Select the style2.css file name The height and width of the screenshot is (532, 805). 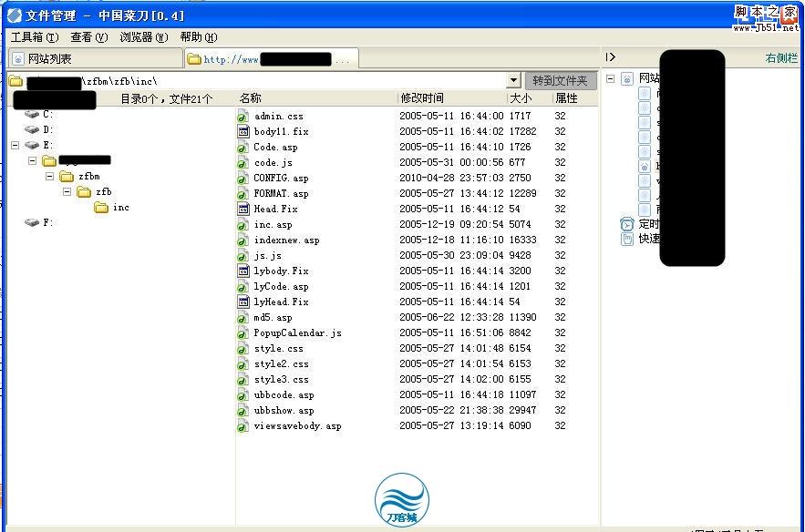coord(282,363)
